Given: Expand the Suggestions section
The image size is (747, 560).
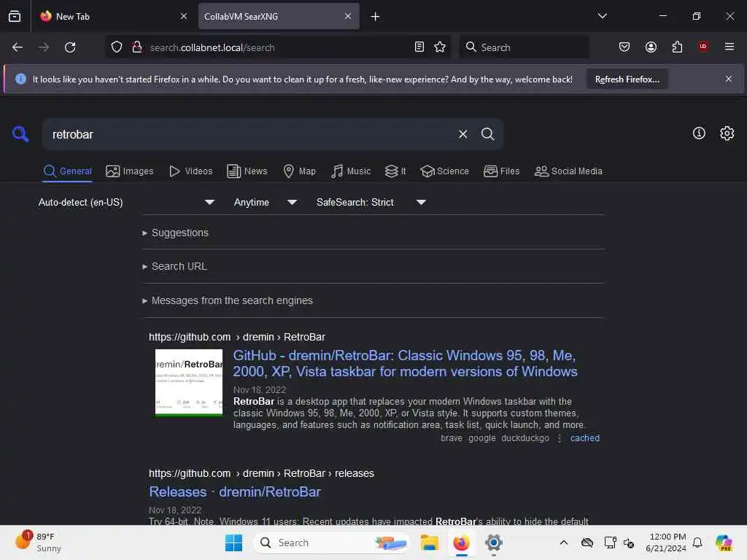Looking at the screenshot, I should (x=175, y=233).
